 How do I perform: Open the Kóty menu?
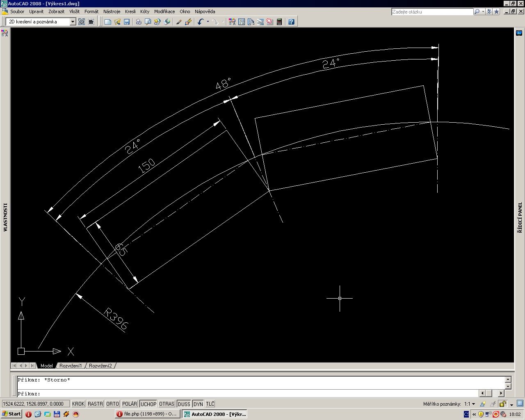pos(145,11)
